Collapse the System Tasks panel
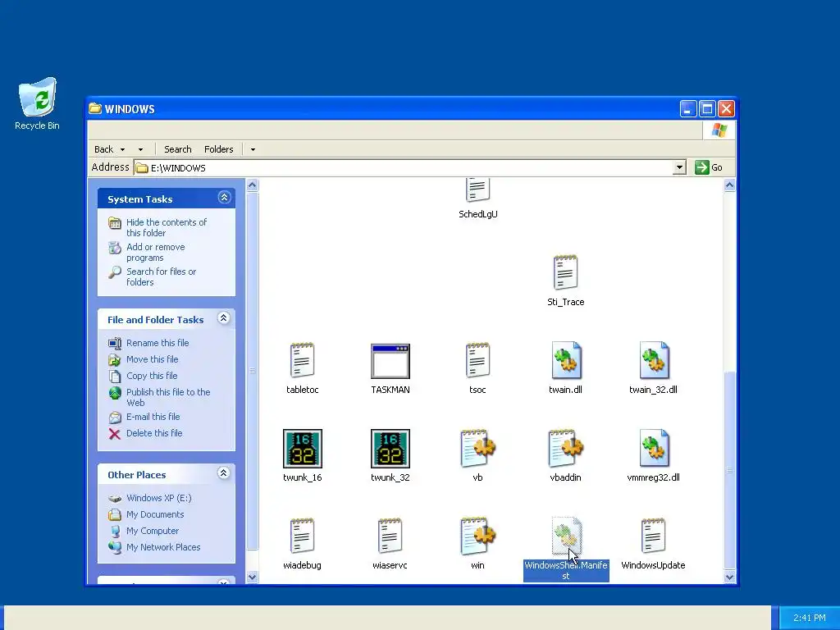Viewport: 840px width, 630px height. click(x=224, y=198)
